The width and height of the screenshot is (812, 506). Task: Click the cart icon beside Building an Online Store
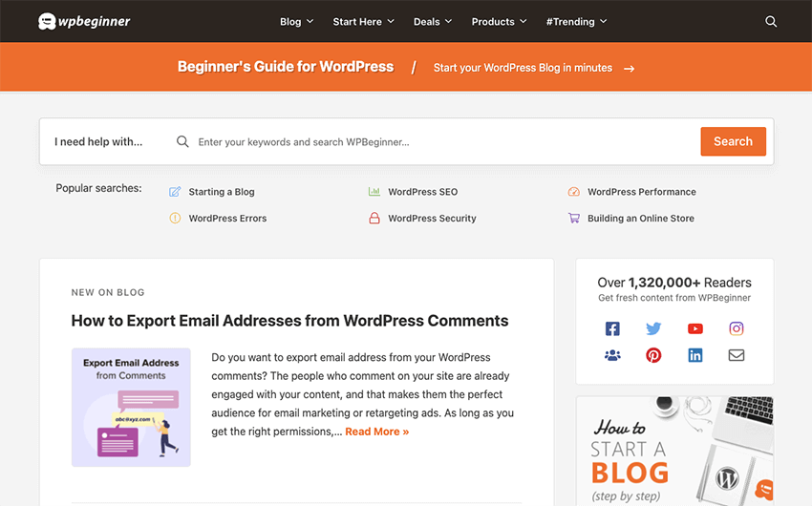pyautogui.click(x=574, y=218)
